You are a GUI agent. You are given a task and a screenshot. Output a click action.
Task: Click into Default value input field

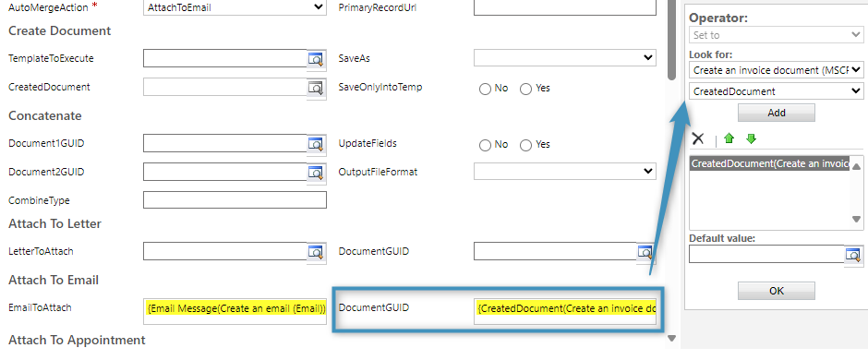(x=766, y=255)
